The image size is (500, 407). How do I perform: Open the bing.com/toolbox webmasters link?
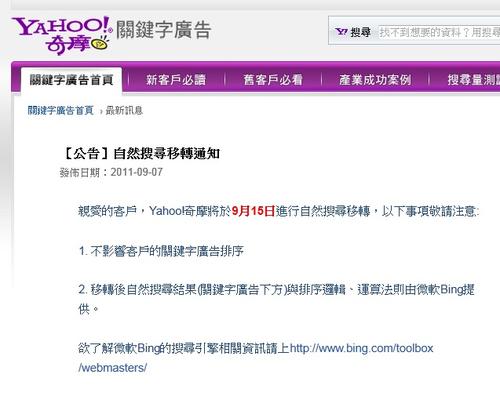(x=361, y=348)
